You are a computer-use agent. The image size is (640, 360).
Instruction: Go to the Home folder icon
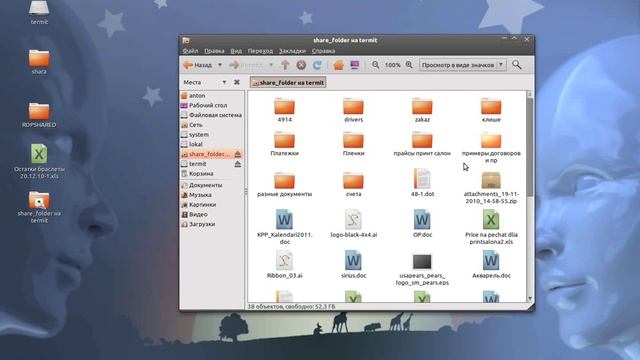[338, 65]
